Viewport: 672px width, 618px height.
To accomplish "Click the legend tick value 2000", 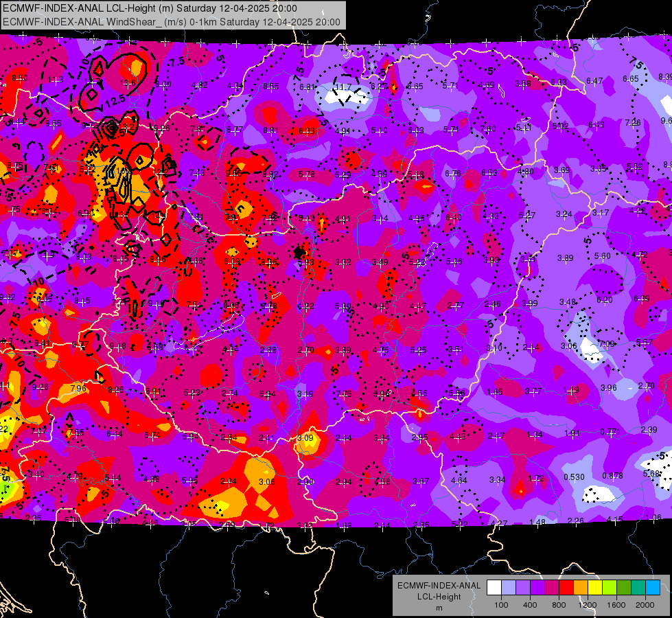I will pos(645,605).
